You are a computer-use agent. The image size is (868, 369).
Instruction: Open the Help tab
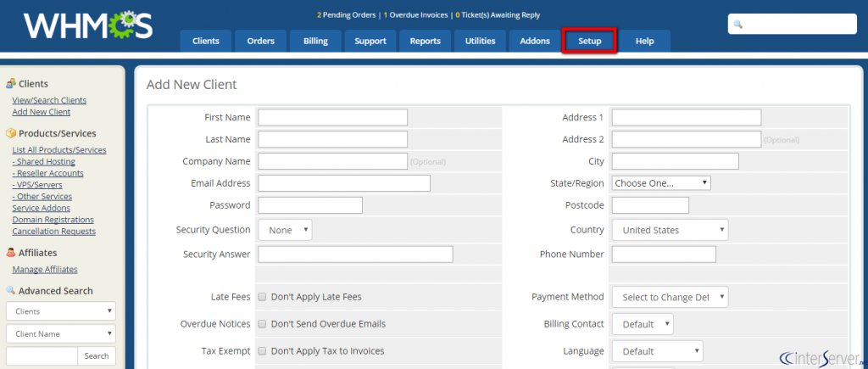[x=644, y=41]
